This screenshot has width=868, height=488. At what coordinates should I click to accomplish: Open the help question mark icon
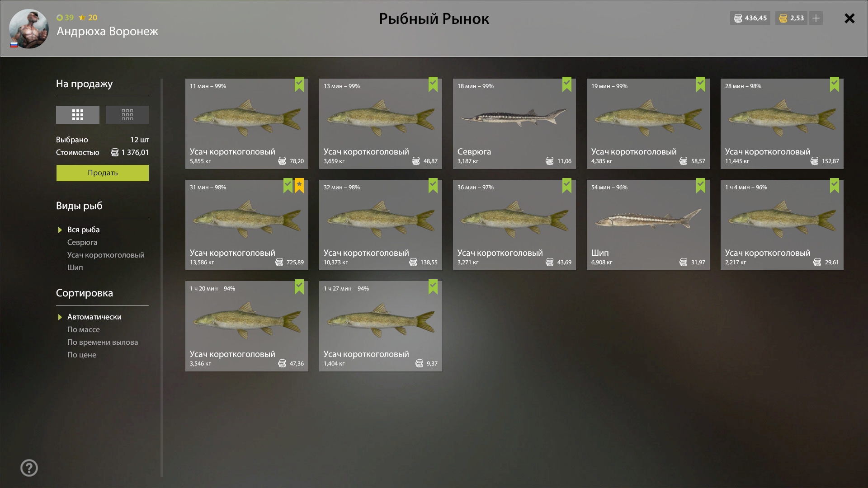pos(29,468)
